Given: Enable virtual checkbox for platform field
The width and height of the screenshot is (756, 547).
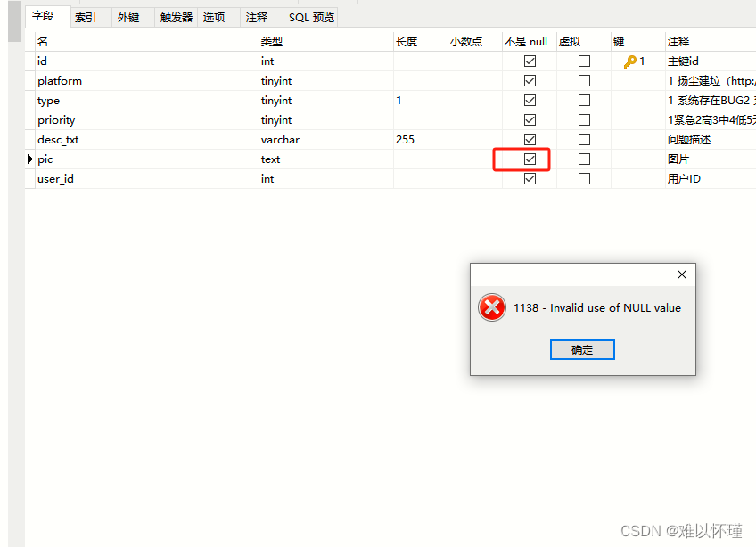Looking at the screenshot, I should pyautogui.click(x=584, y=80).
